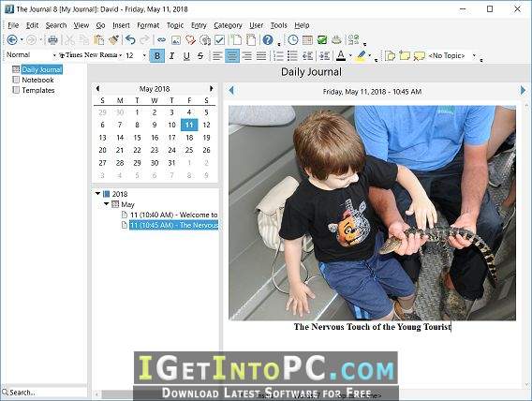Image resolution: width=532 pixels, height=401 pixels.
Task: Open the Times New Roman font dropdown
Action: click(x=120, y=55)
